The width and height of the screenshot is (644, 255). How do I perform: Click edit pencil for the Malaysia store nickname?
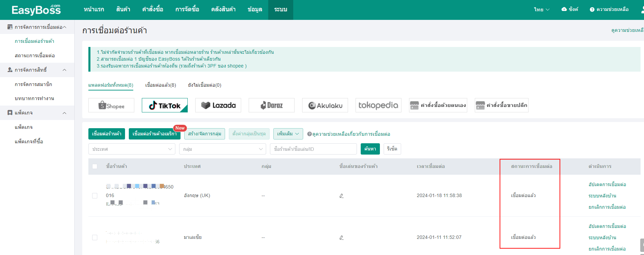[x=342, y=238]
